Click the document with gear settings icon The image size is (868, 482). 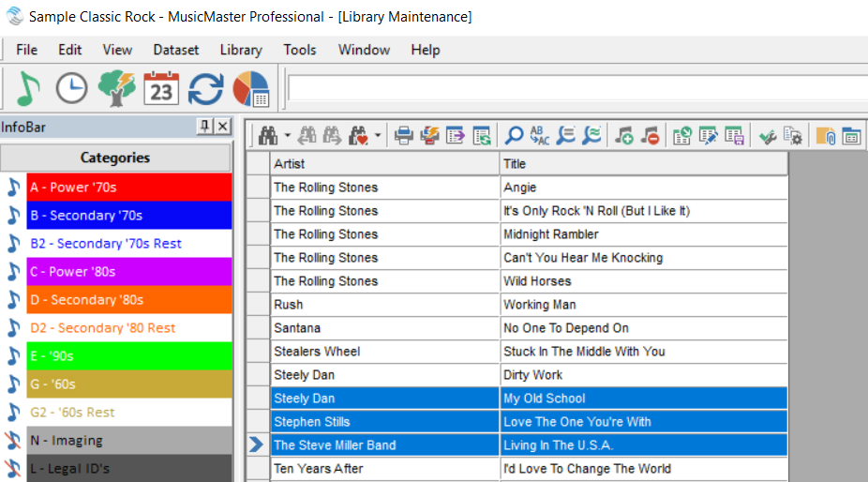pyautogui.click(x=793, y=135)
